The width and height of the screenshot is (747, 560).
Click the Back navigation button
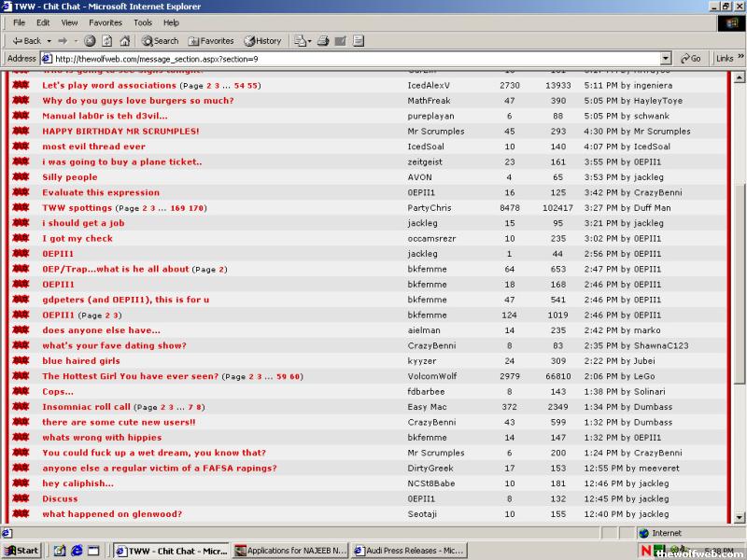tap(26, 41)
